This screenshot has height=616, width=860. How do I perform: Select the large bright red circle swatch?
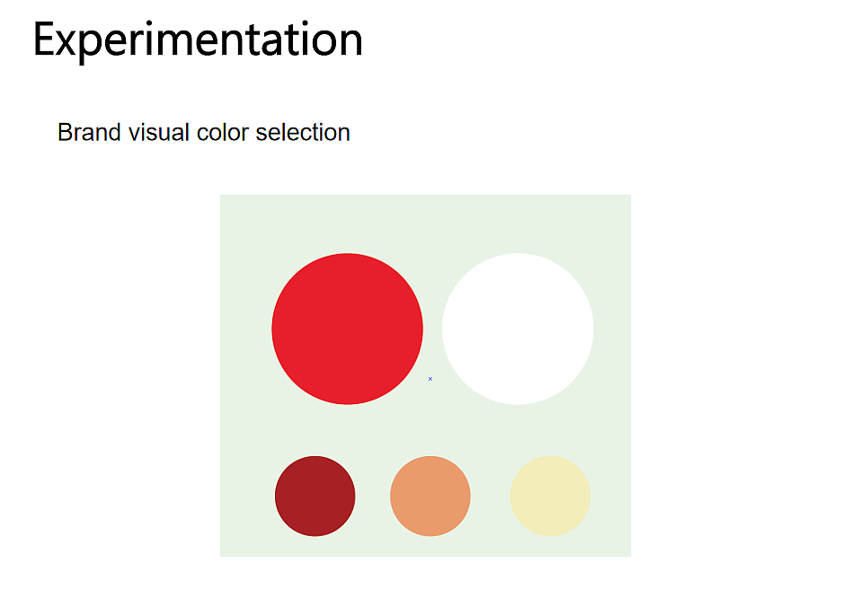click(347, 329)
